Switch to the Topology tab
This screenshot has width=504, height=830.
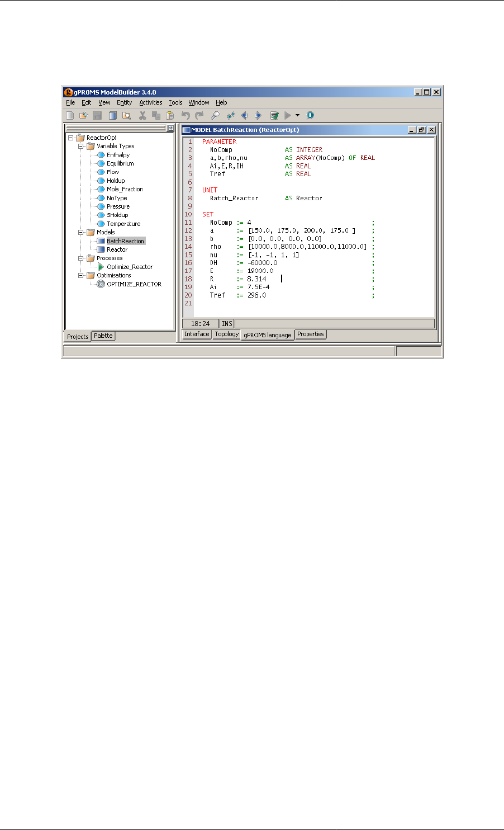coord(226,334)
